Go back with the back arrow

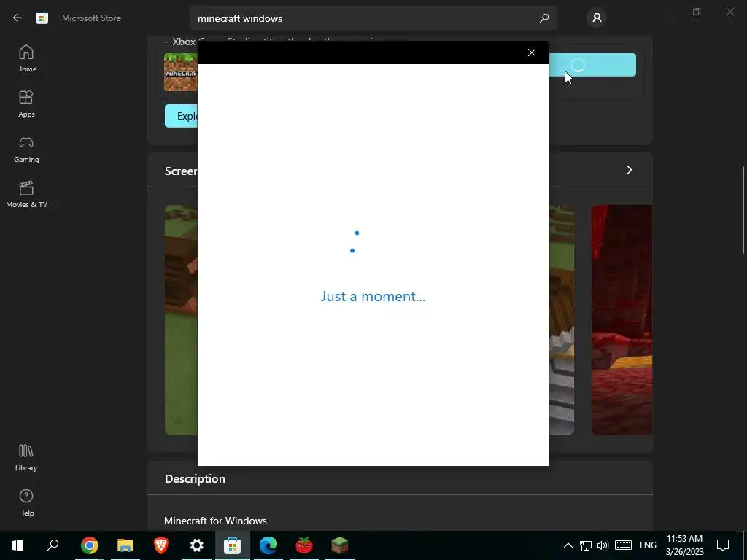tap(18, 18)
